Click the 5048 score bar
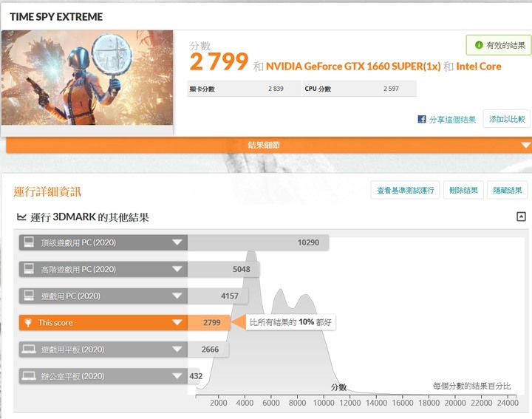Screen dimensions: 532x419 click(224, 269)
